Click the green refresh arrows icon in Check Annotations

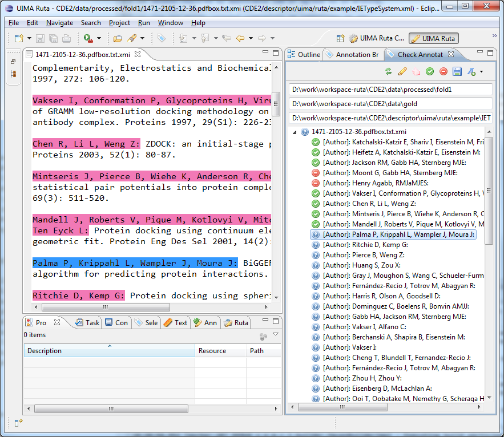[x=389, y=72]
